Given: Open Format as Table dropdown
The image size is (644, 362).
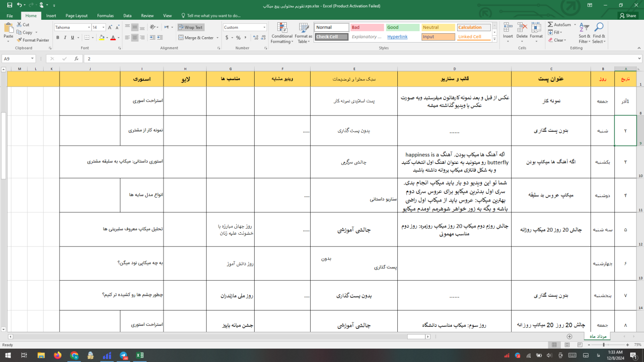Looking at the screenshot, I should point(303,33).
